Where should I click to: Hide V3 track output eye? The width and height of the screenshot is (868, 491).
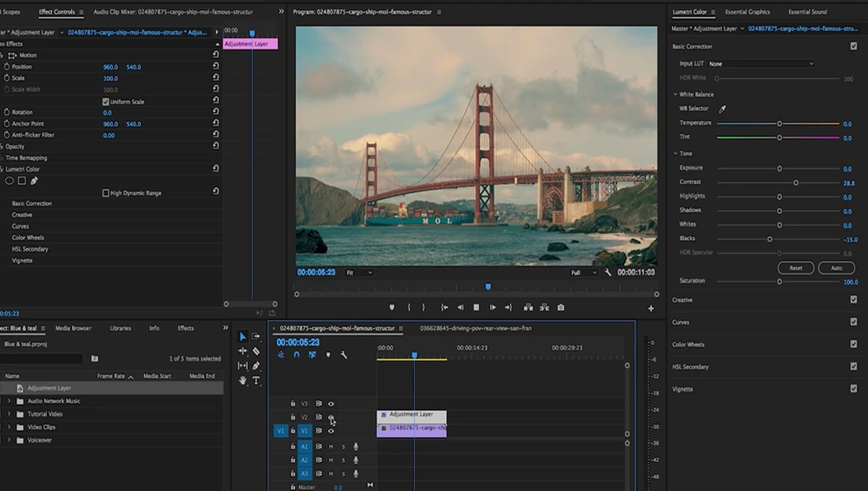pos(331,404)
